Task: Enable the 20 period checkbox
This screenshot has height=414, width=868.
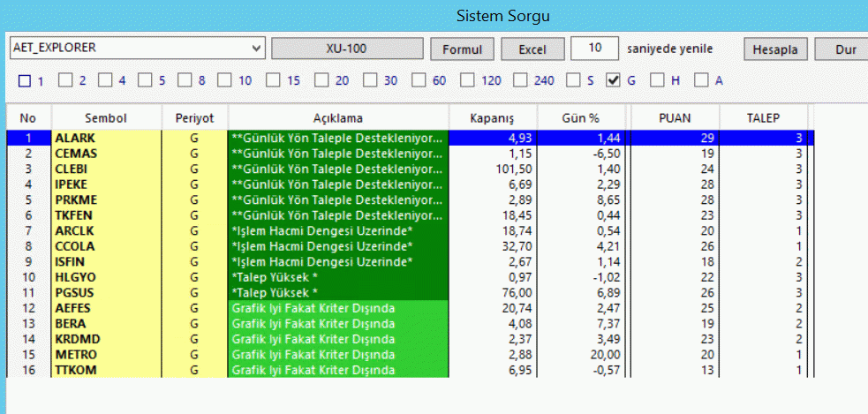Action: (321, 81)
